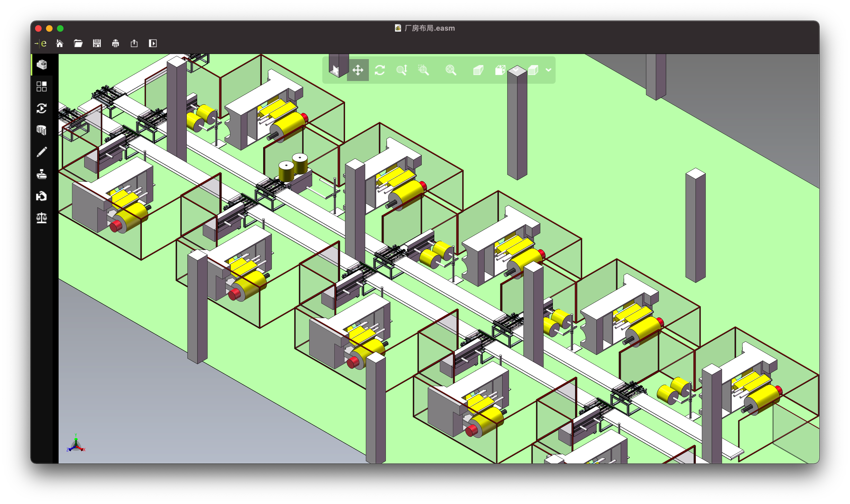Click the Zoom to Fit magnifier
This screenshot has height=504, width=850.
[x=451, y=70]
